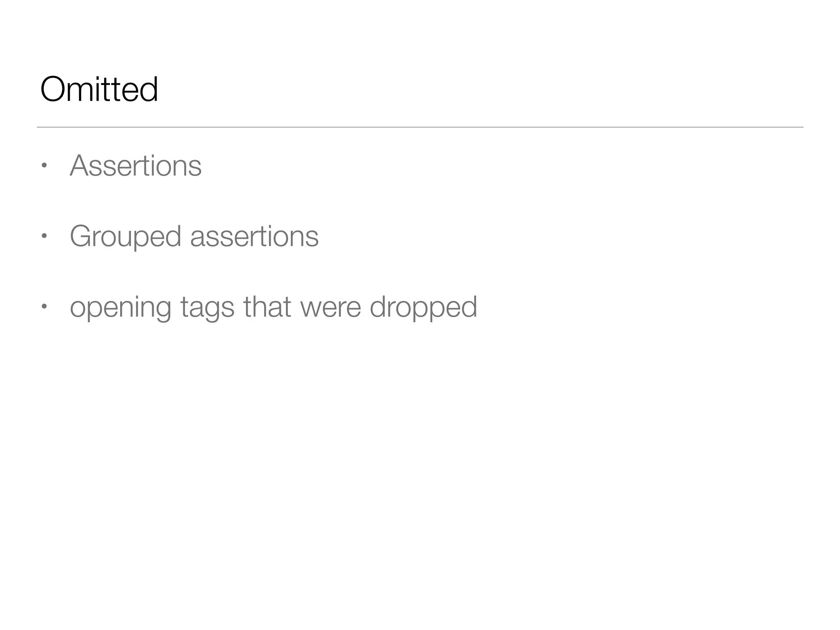
Task: Click the final "d" of "dropped"
Action: click(x=469, y=306)
